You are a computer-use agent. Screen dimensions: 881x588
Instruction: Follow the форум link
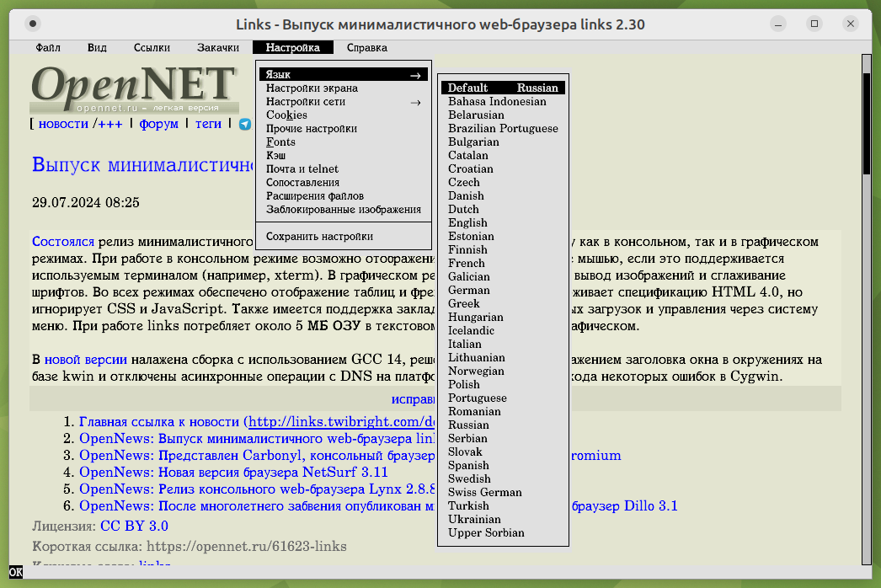pos(159,124)
